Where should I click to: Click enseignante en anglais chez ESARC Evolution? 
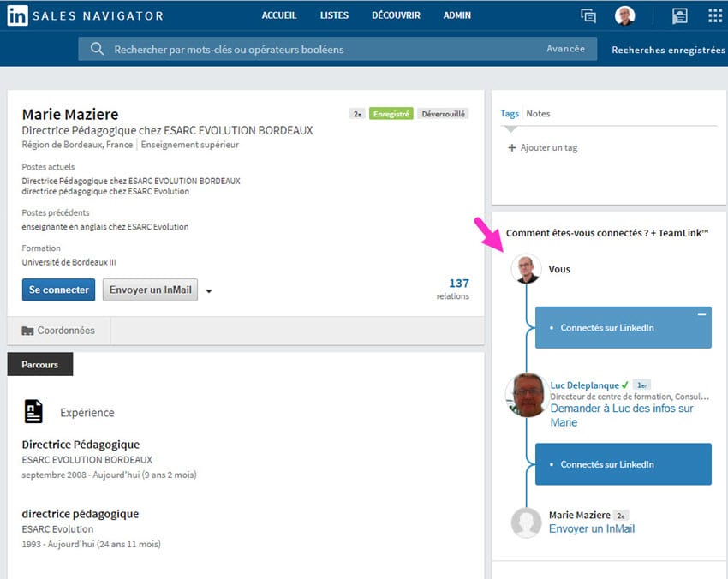(105, 227)
